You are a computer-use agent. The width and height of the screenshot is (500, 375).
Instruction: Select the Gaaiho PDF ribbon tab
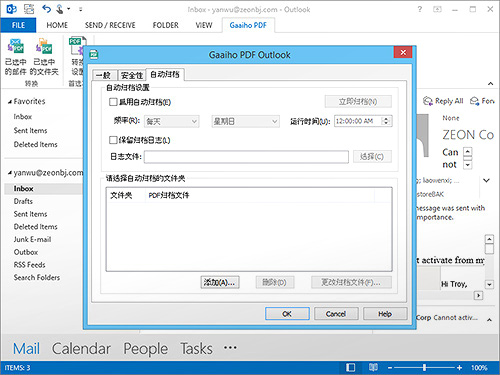tap(248, 25)
